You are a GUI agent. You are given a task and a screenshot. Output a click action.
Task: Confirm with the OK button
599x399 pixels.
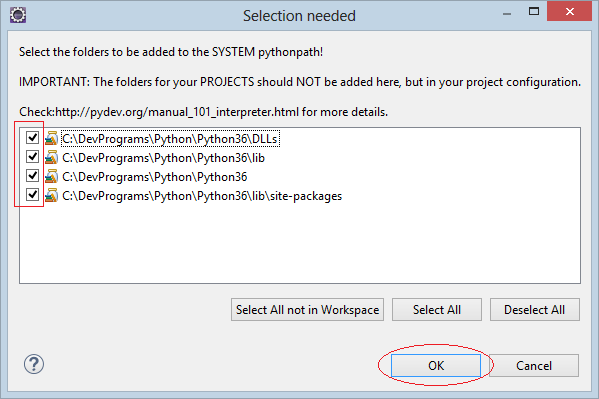coord(436,366)
